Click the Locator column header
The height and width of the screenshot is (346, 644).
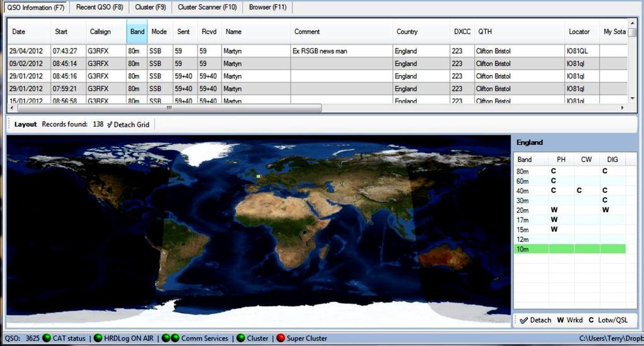(x=582, y=32)
